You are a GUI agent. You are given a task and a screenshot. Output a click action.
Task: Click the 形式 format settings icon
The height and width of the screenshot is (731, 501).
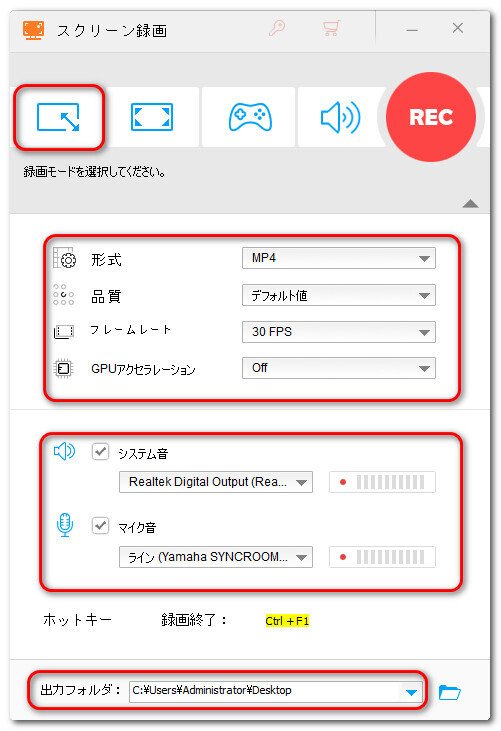pos(64,258)
